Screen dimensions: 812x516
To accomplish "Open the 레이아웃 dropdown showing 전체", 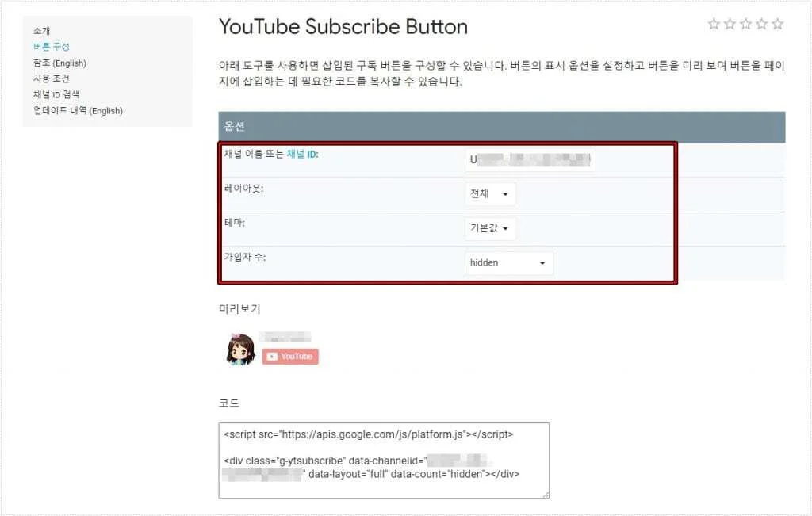I will [x=490, y=194].
